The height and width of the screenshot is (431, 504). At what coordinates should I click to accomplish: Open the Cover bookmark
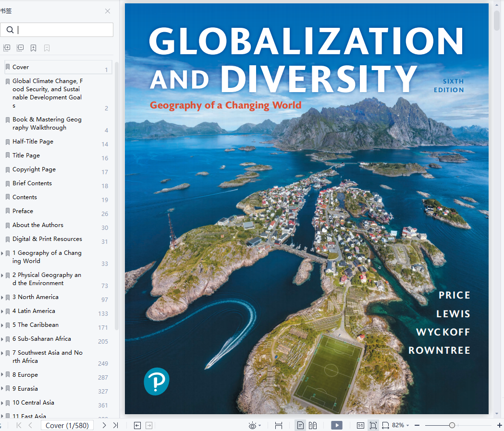click(58, 67)
